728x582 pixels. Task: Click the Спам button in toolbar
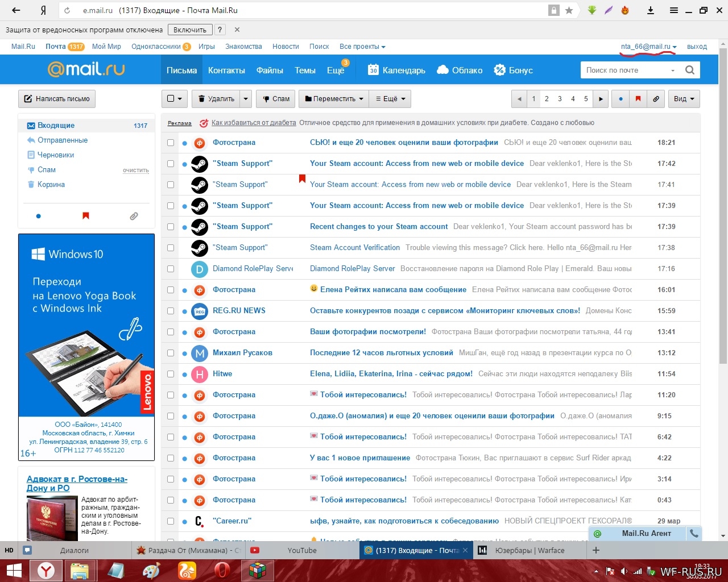click(x=276, y=99)
